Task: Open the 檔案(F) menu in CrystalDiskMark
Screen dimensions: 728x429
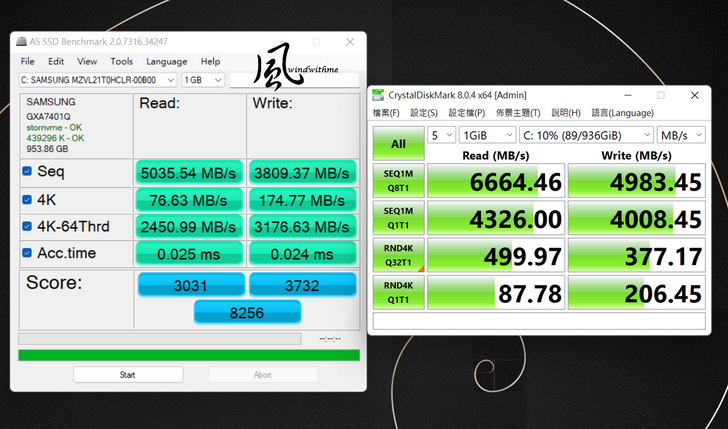Action: [x=386, y=113]
